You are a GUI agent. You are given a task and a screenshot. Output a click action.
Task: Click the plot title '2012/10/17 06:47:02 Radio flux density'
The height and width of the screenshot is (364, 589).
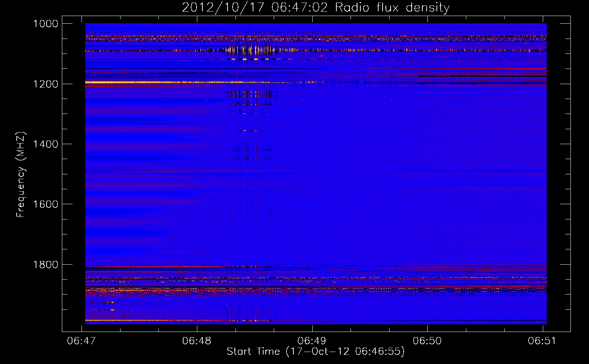[x=316, y=7]
